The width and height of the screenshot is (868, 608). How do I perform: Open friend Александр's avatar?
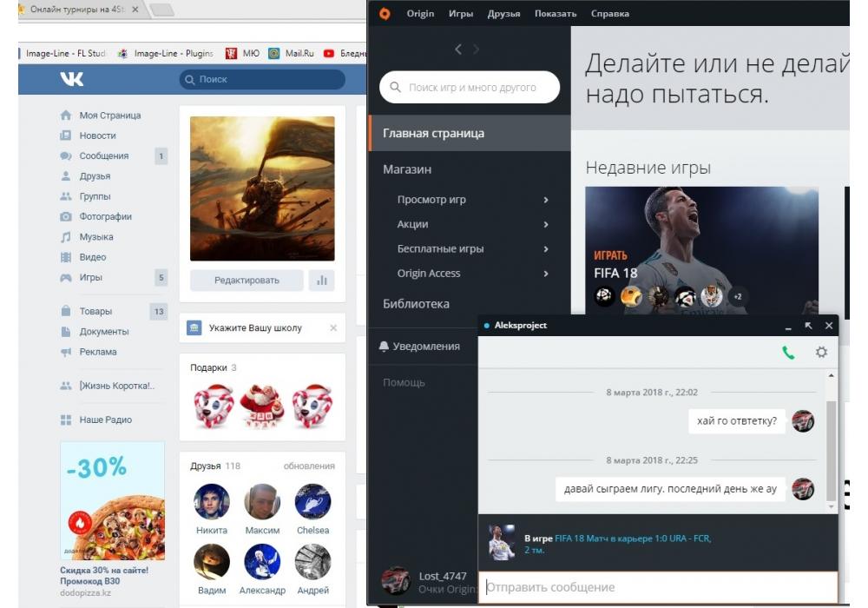(x=262, y=562)
